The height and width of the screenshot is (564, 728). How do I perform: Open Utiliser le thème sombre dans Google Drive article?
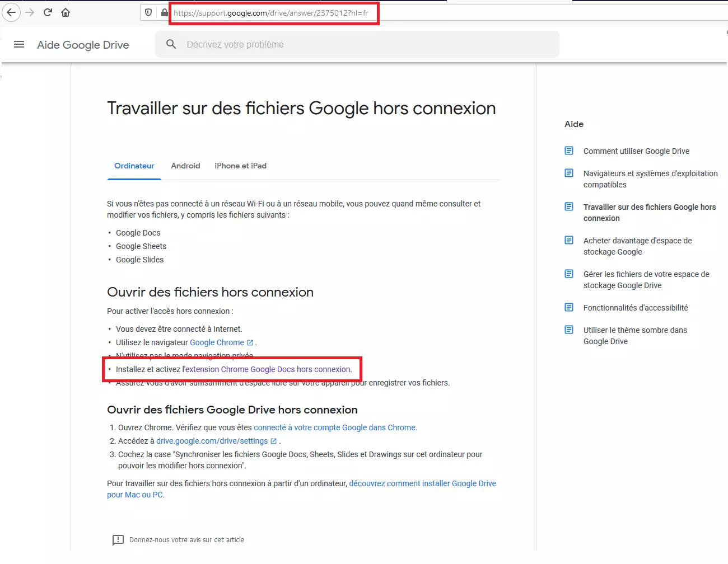(x=635, y=336)
